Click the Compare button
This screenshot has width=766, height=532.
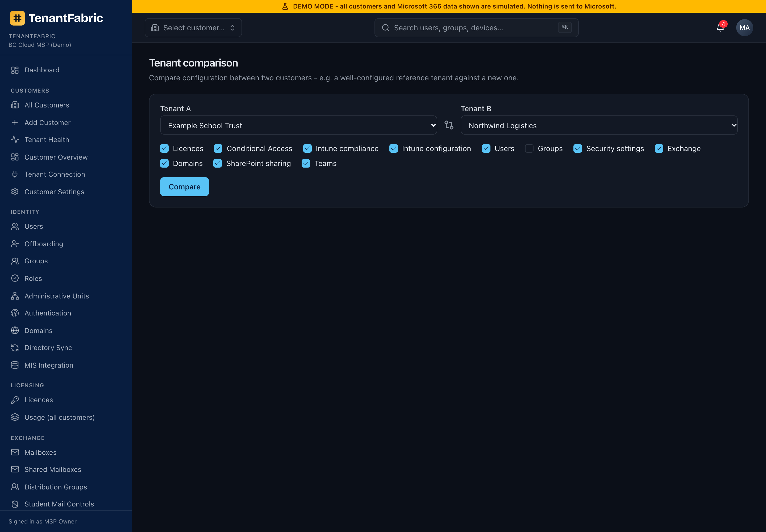[x=184, y=187]
